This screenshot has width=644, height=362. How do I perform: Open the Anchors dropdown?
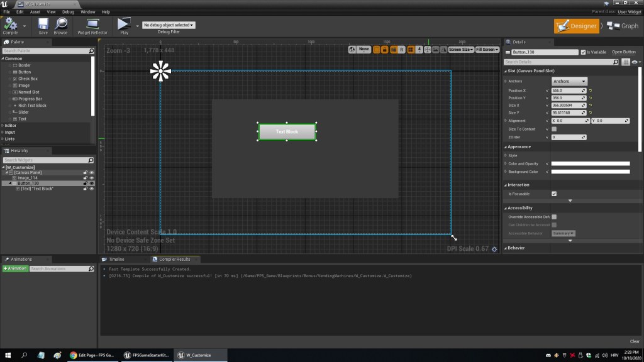[x=569, y=81]
